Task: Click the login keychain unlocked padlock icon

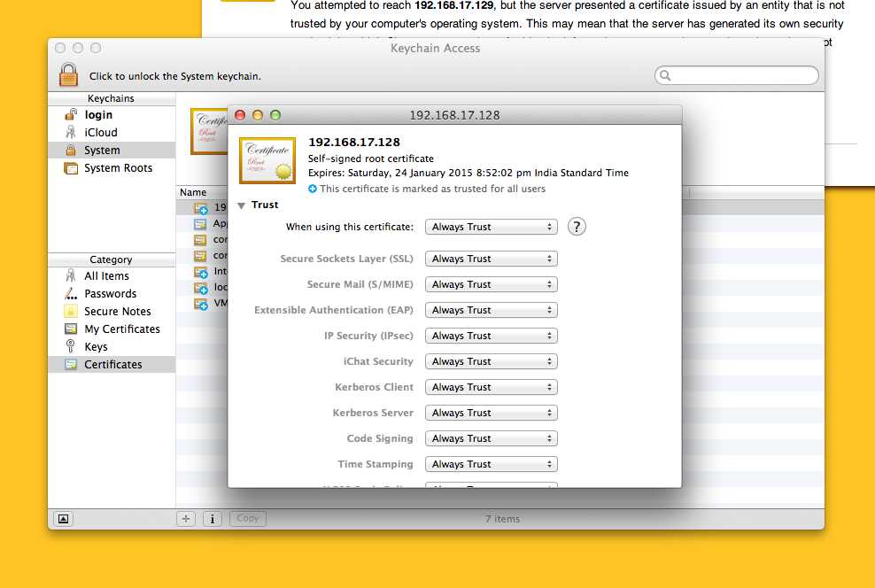Action: click(71, 114)
